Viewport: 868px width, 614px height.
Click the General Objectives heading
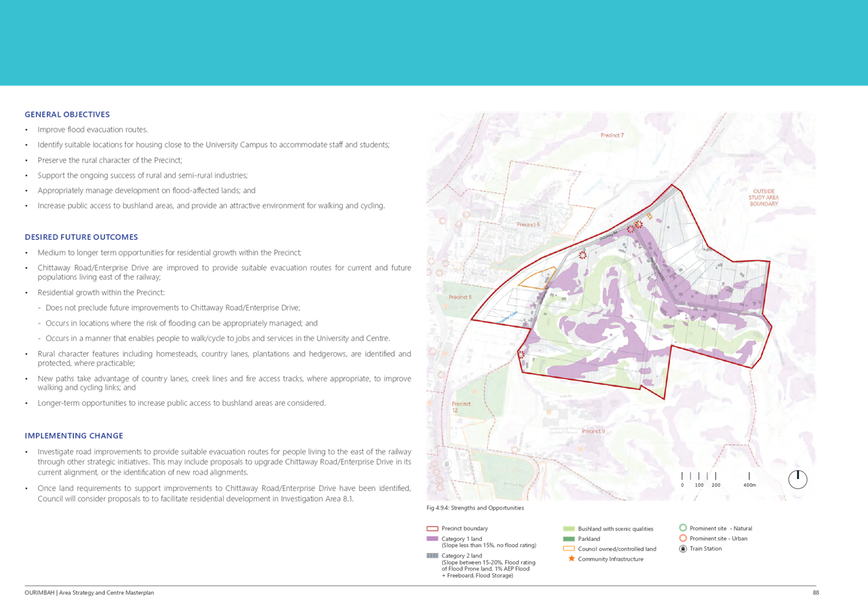click(x=67, y=115)
